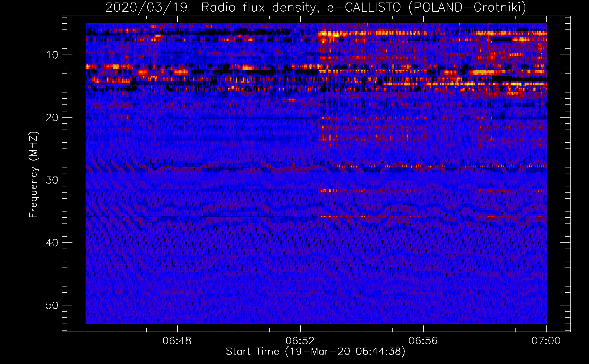Click the 06:56 time tick label

pos(423,341)
